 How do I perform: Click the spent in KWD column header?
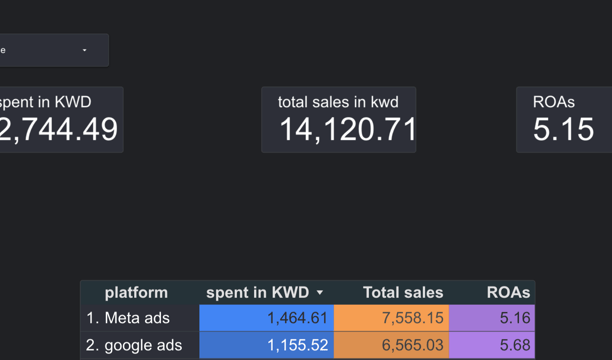[x=258, y=292]
